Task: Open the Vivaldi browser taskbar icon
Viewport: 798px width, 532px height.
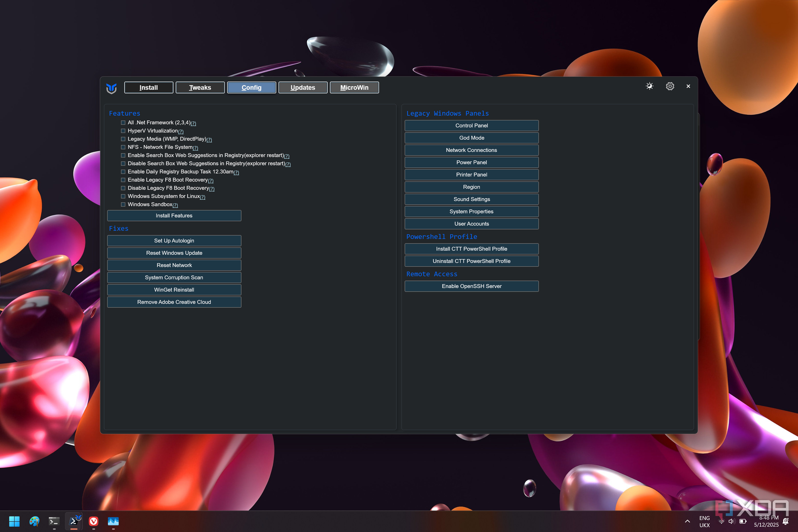Action: (94, 521)
